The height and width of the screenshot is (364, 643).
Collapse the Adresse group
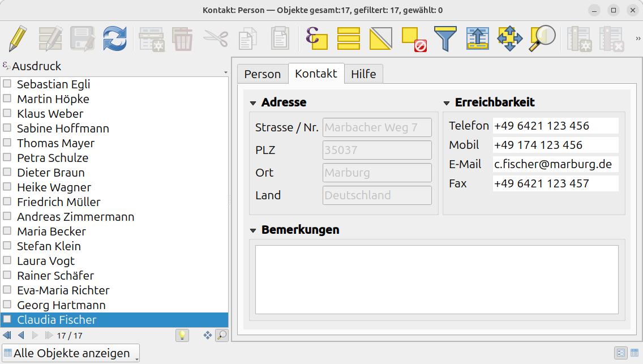coord(253,103)
